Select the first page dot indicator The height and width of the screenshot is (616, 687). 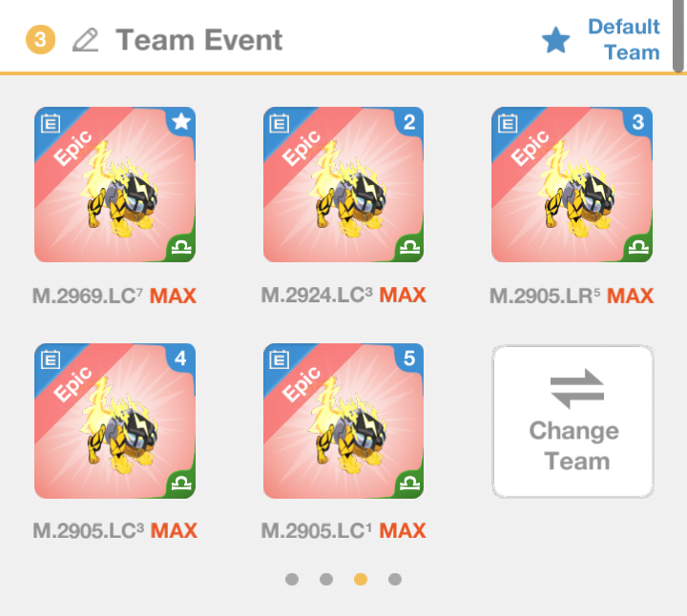pos(292,579)
